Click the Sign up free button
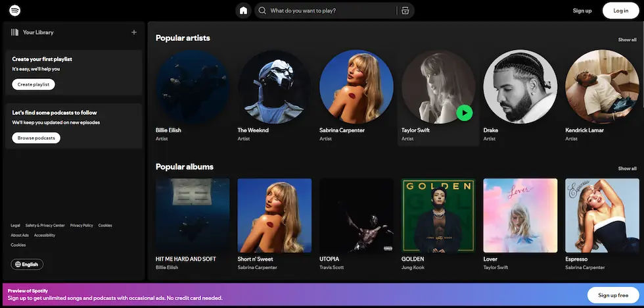 [613, 295]
